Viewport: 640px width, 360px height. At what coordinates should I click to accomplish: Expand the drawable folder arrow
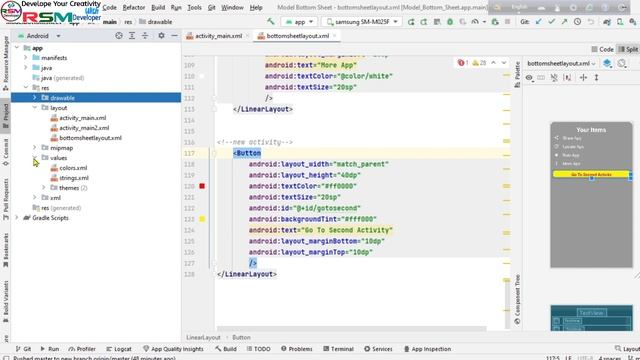pyautogui.click(x=35, y=98)
